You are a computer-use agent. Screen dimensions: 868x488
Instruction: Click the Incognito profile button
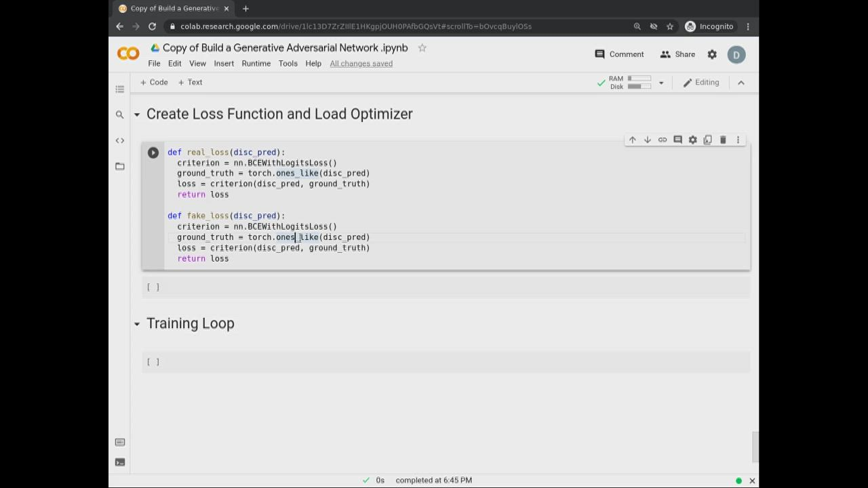(709, 26)
